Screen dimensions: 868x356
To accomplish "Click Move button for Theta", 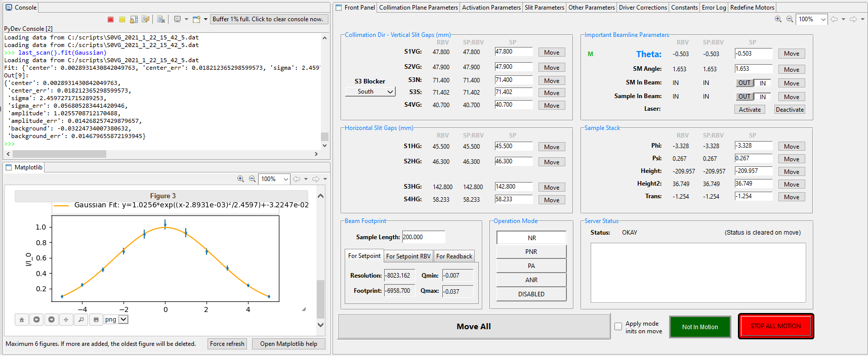I will coord(792,54).
